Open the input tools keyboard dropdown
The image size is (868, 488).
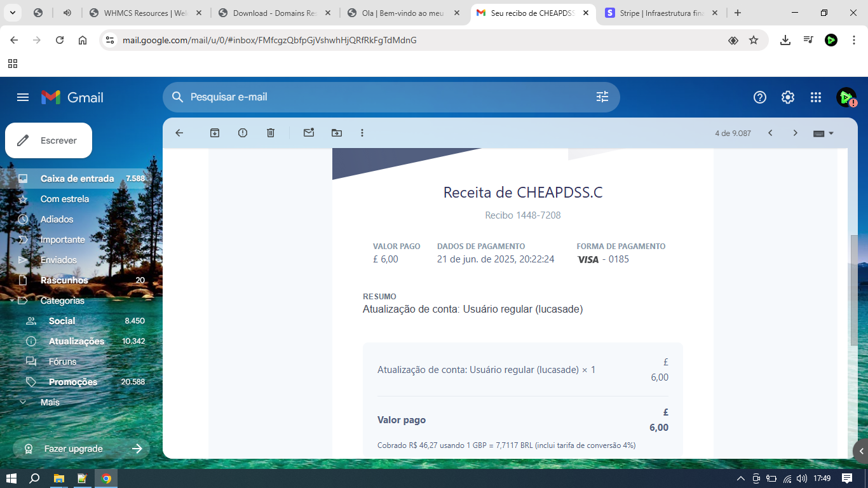click(824, 133)
